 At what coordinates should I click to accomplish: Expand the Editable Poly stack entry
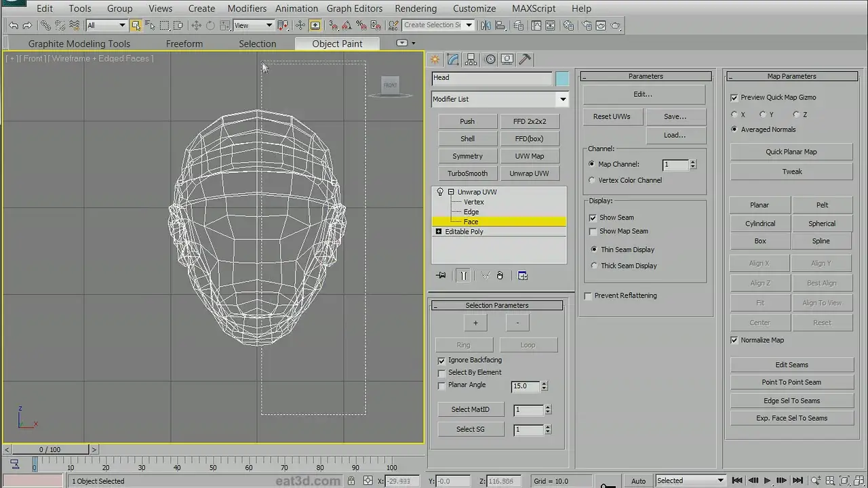[439, 232]
